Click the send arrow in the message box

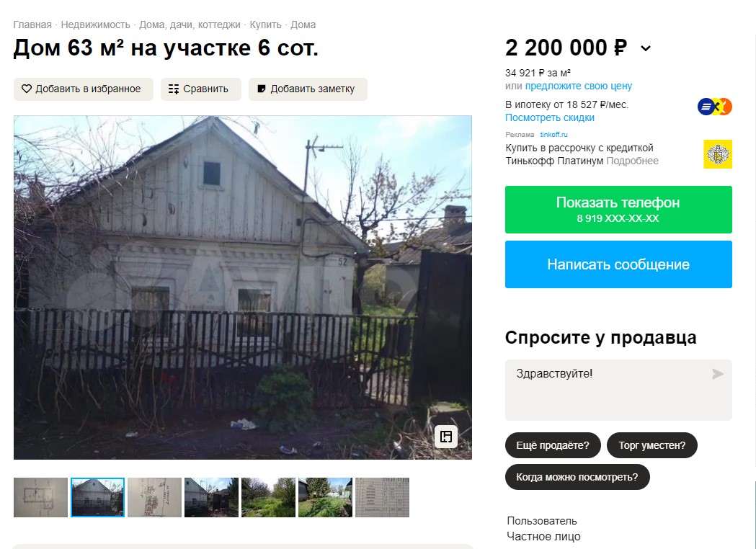pyautogui.click(x=717, y=373)
